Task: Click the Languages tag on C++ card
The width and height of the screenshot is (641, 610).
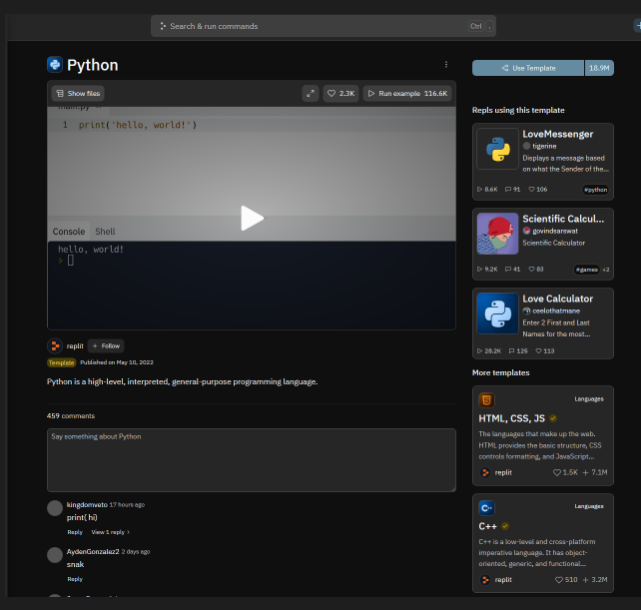Action: pos(589,506)
